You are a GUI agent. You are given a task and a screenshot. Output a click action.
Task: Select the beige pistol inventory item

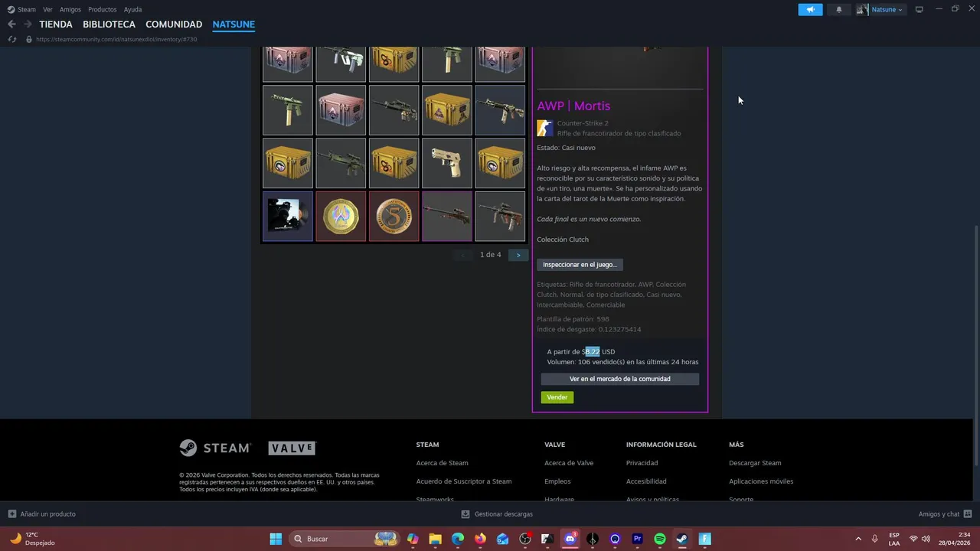point(447,163)
